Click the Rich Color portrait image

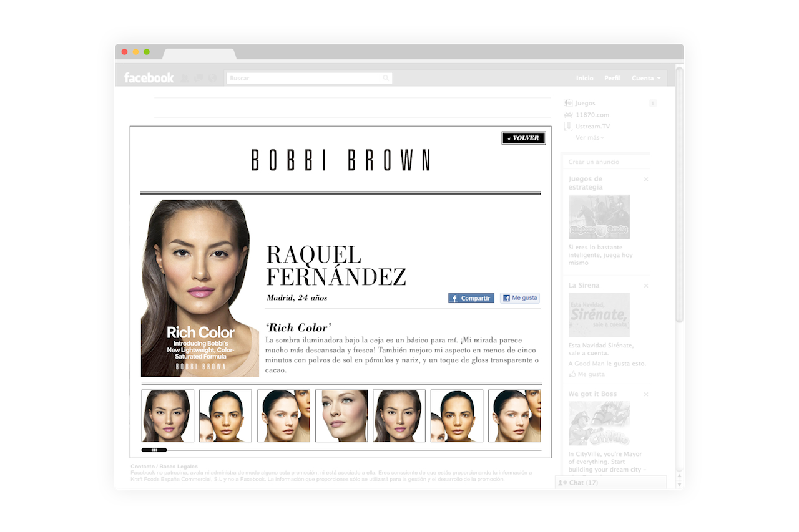(200, 288)
